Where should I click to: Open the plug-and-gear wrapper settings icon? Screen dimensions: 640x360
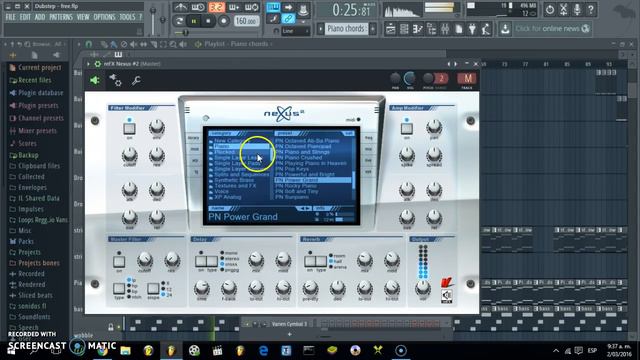pyautogui.click(x=115, y=80)
